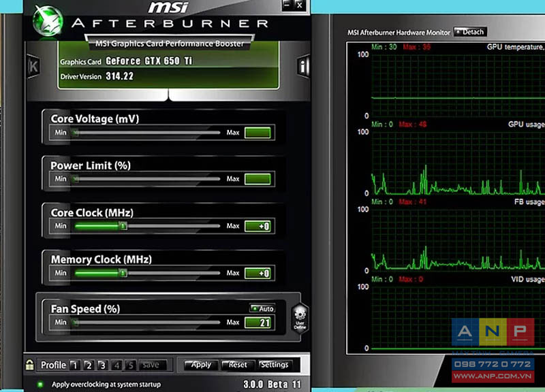Screen dimensions: 545x392
Task: Click the Memory Clock slider handle
Action: pyautogui.click(x=123, y=273)
